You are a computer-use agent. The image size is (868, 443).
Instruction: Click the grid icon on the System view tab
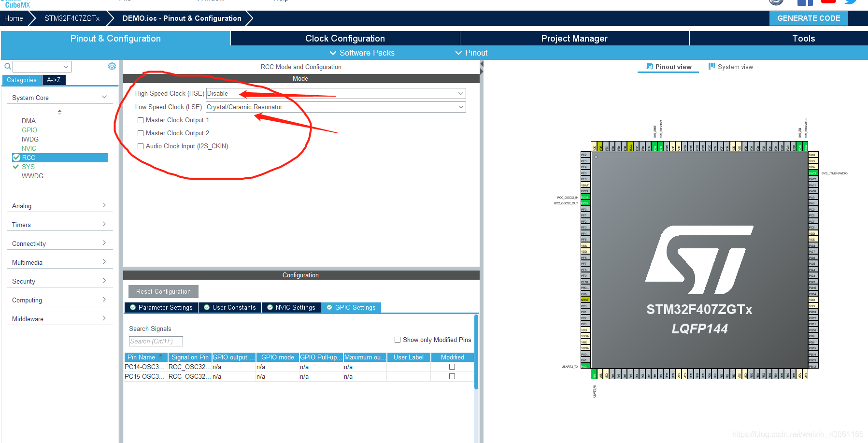712,66
